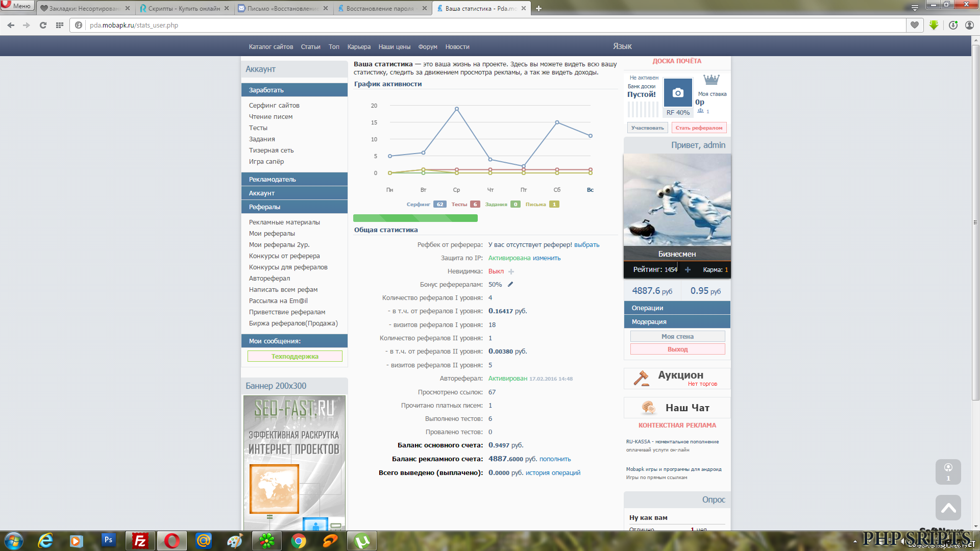This screenshot has height=551, width=980.
Task: Click the camera photo upload icon
Action: tap(678, 93)
